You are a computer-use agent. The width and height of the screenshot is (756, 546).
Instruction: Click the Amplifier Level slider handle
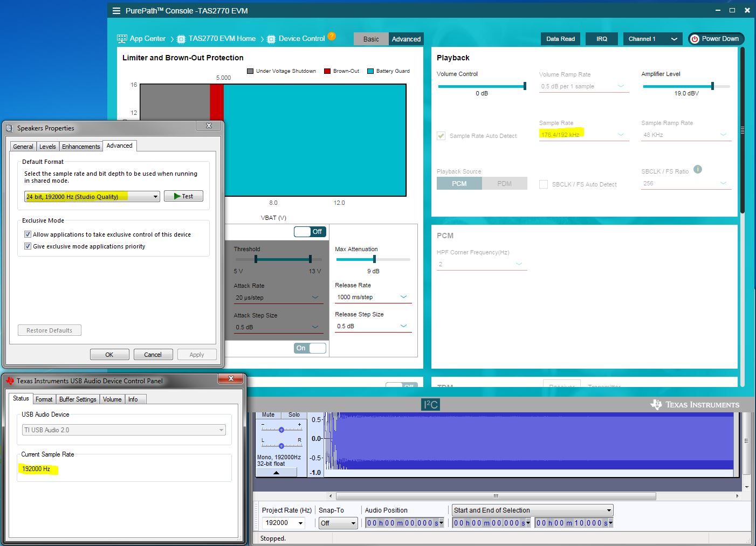coord(712,86)
